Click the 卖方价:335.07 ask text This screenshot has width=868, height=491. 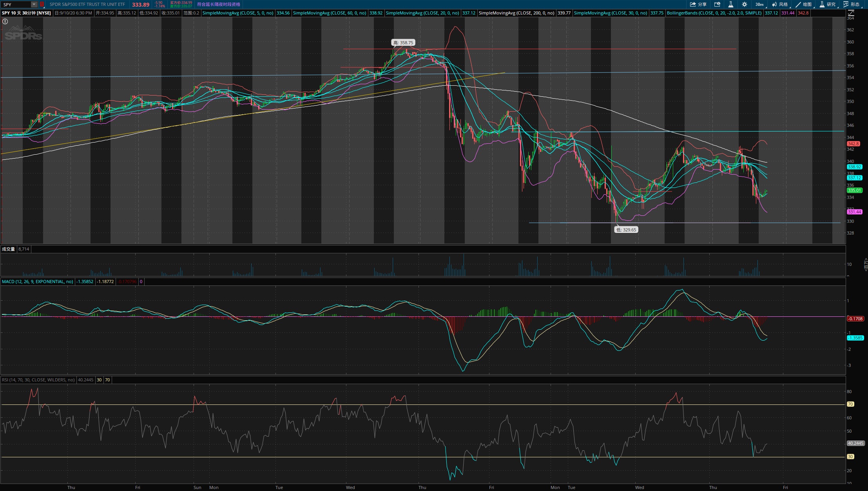point(181,6)
